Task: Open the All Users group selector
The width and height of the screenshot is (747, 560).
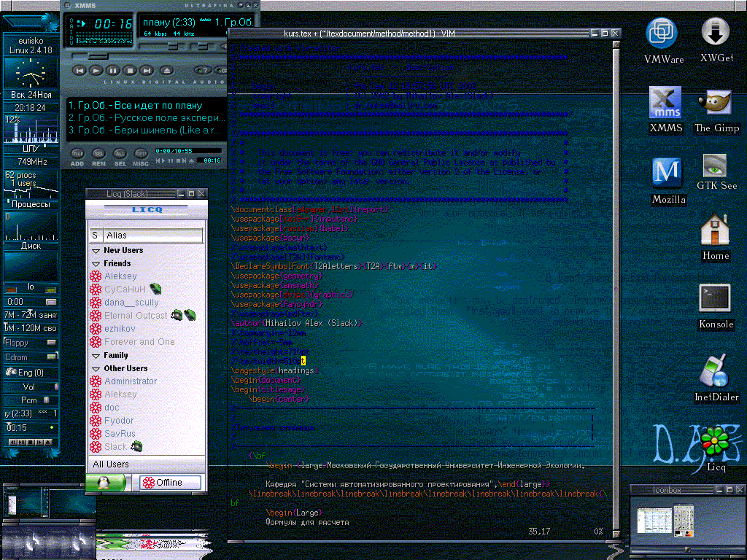Action: [x=146, y=464]
